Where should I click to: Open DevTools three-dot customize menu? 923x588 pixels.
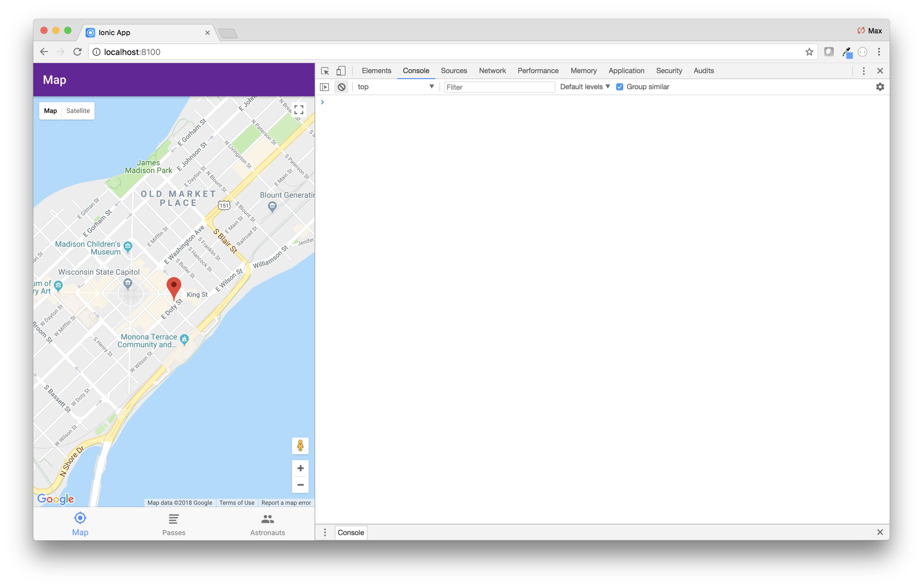863,71
